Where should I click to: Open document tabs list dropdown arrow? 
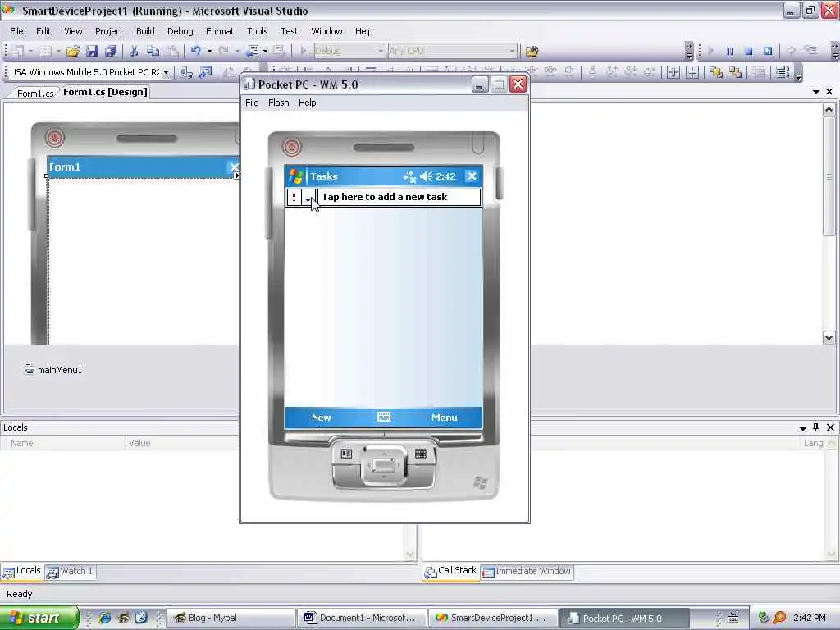point(816,92)
